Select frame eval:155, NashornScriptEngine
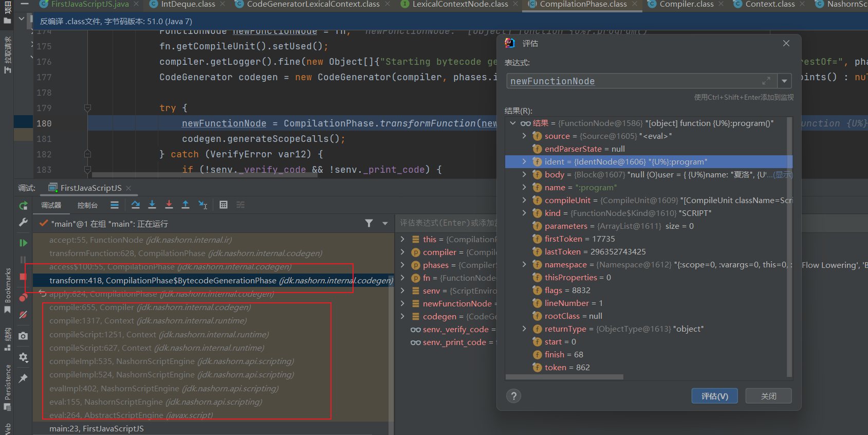This screenshot has width=868, height=435. click(x=211, y=402)
